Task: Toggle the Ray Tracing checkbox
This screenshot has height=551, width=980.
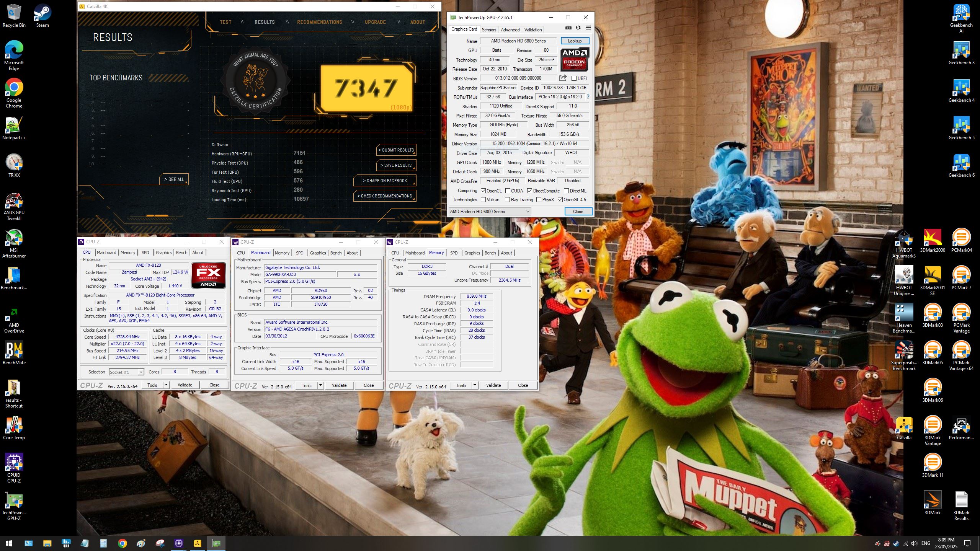Action: [507, 200]
